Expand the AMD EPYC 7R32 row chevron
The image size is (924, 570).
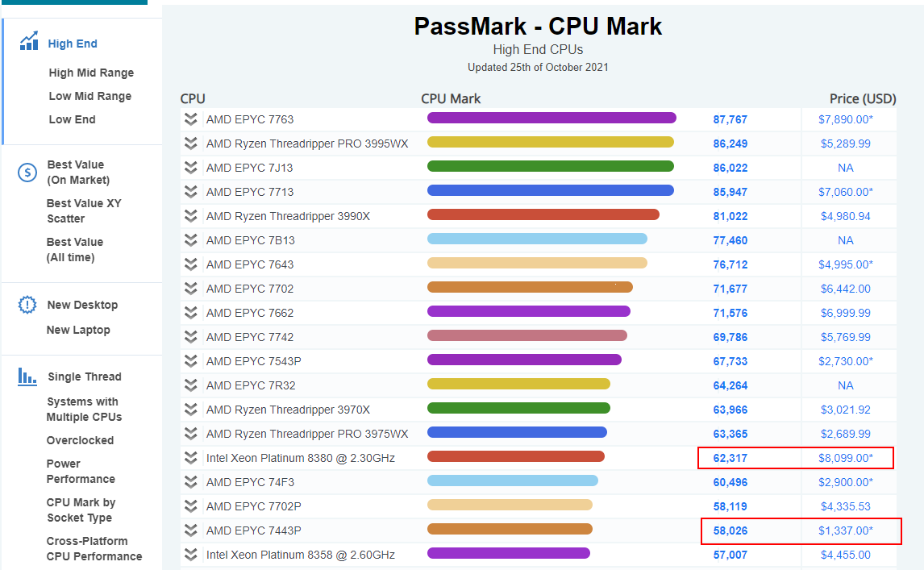pyautogui.click(x=190, y=385)
